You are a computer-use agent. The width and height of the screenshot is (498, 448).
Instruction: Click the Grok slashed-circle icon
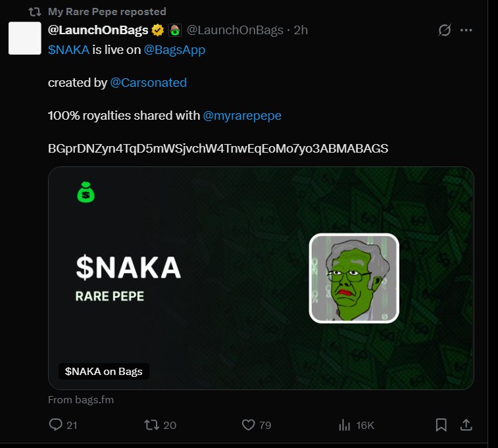pyautogui.click(x=445, y=30)
